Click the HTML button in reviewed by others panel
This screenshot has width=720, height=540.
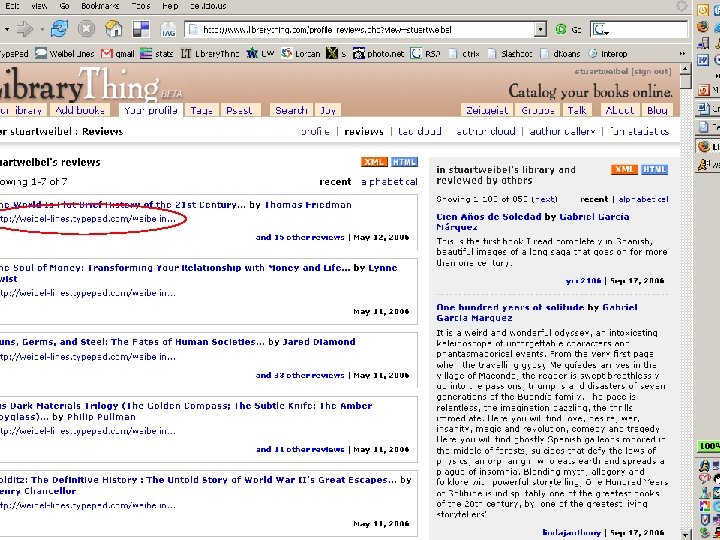pyautogui.click(x=654, y=169)
